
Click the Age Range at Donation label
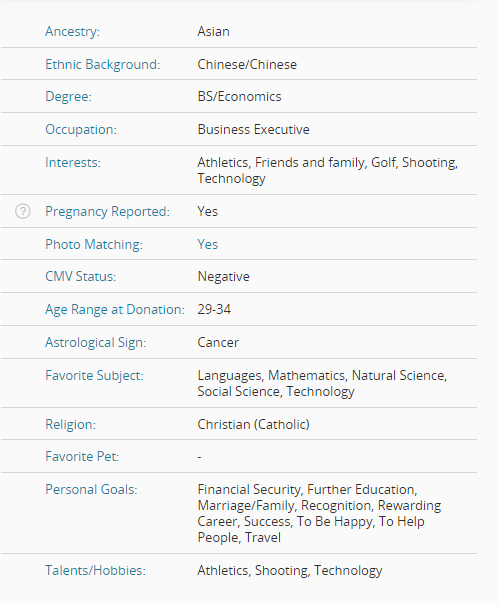pos(115,310)
